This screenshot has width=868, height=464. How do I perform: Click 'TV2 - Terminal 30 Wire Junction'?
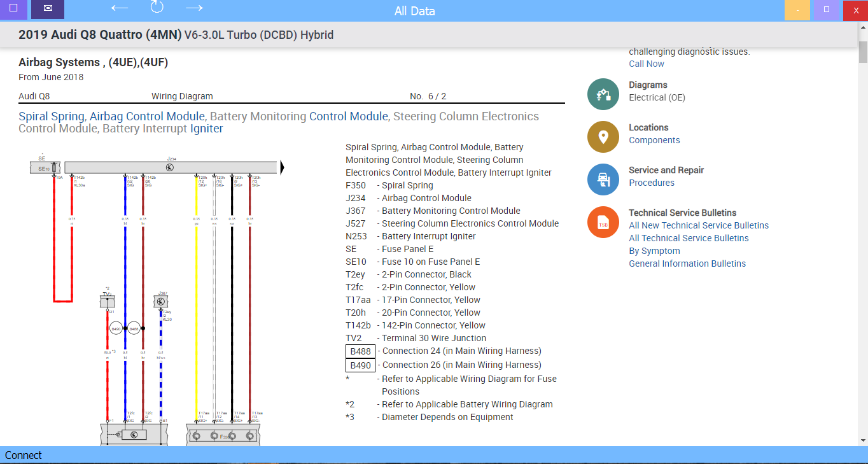[416, 338]
